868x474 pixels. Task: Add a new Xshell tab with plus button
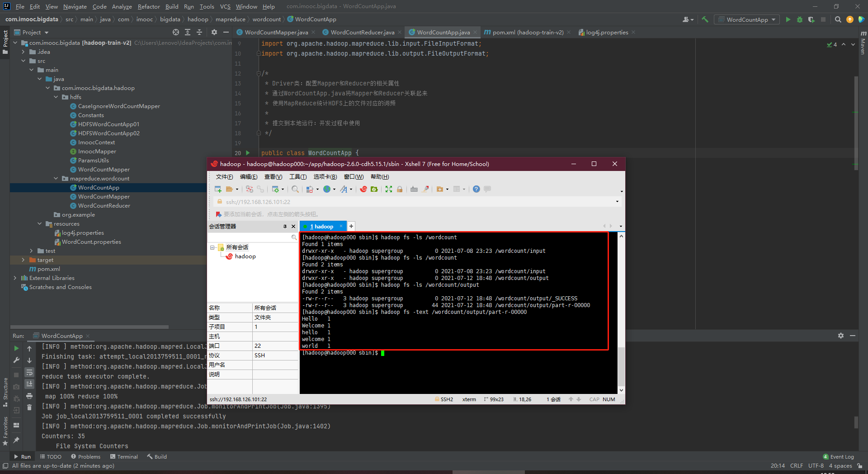(x=351, y=226)
